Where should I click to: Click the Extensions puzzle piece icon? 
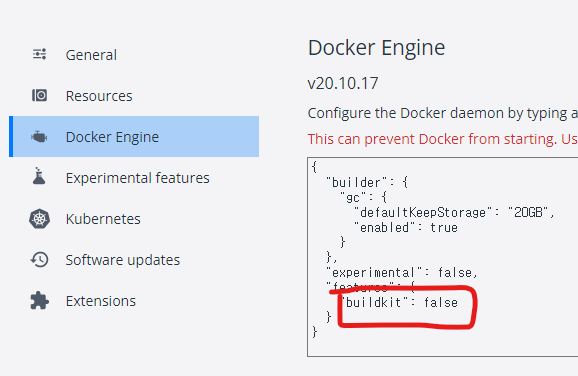pyautogui.click(x=39, y=300)
